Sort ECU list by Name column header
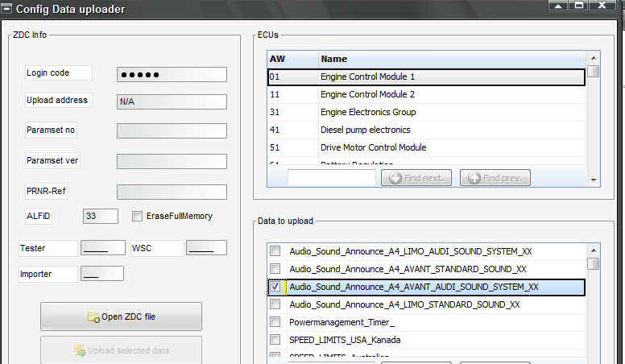 [x=451, y=59]
